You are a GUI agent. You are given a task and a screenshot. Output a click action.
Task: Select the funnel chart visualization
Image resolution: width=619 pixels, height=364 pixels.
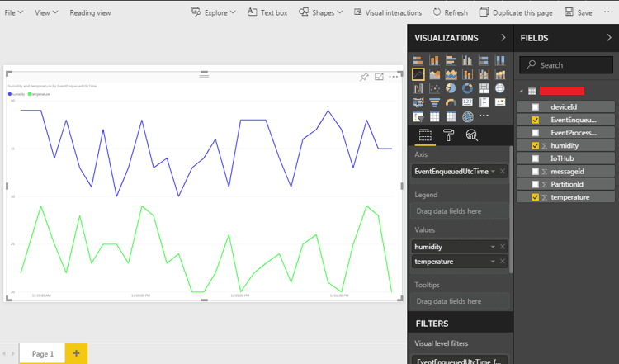click(435, 102)
